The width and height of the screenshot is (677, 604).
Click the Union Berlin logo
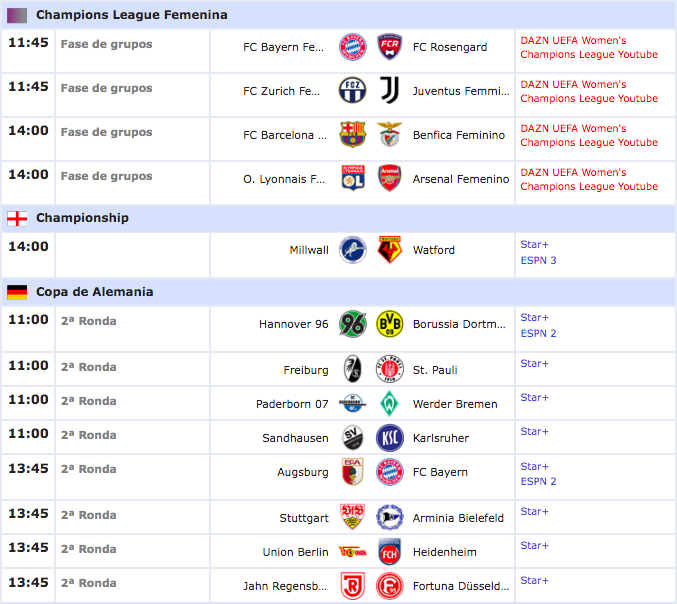pyautogui.click(x=353, y=552)
